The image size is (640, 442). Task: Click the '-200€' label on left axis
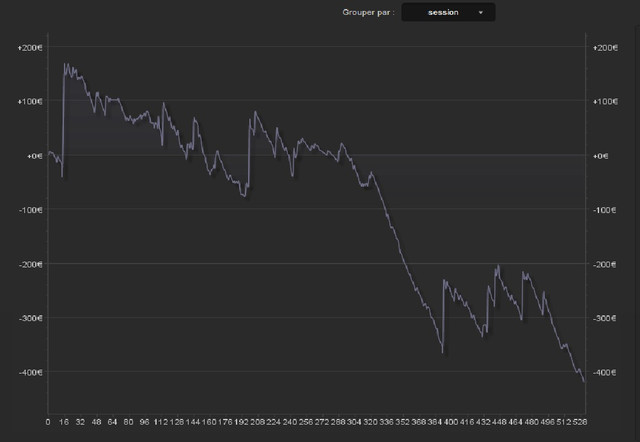31,264
